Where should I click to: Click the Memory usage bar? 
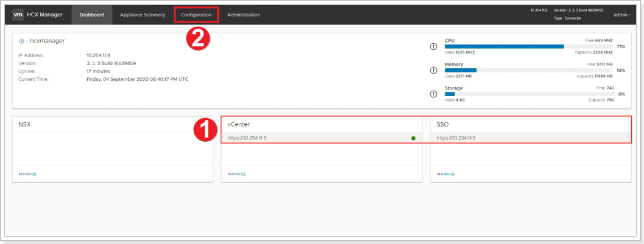529,71
